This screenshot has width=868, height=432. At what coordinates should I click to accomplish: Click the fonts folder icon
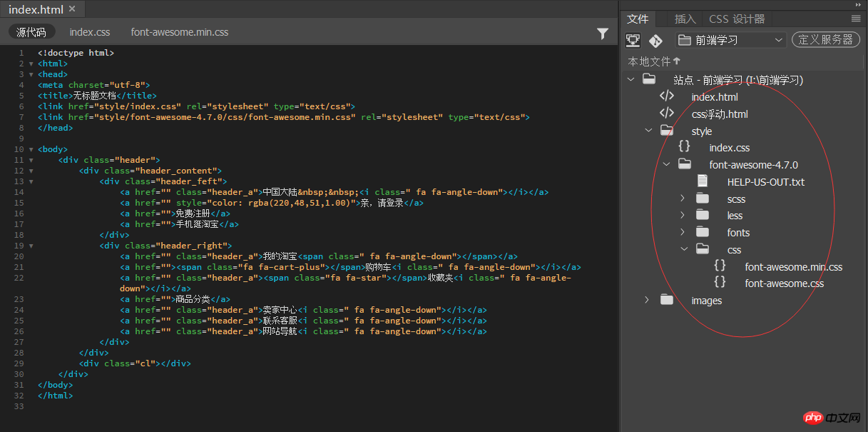pyautogui.click(x=703, y=232)
